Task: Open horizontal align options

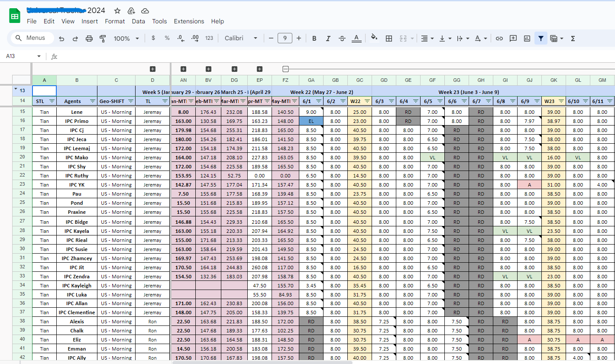Action: (427, 39)
